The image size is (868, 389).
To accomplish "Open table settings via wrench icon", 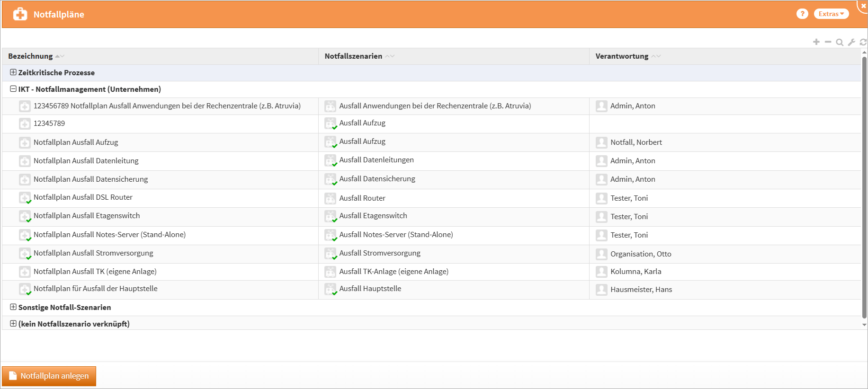I will click(851, 43).
